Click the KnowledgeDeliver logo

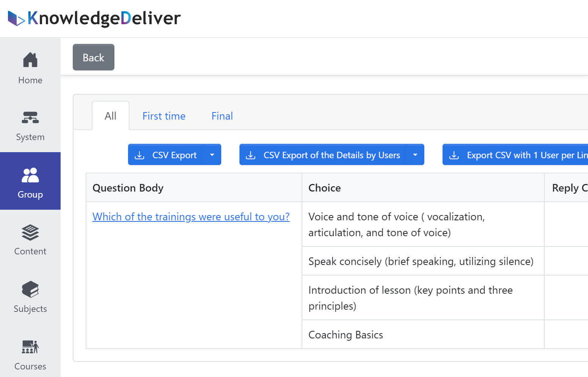[94, 18]
